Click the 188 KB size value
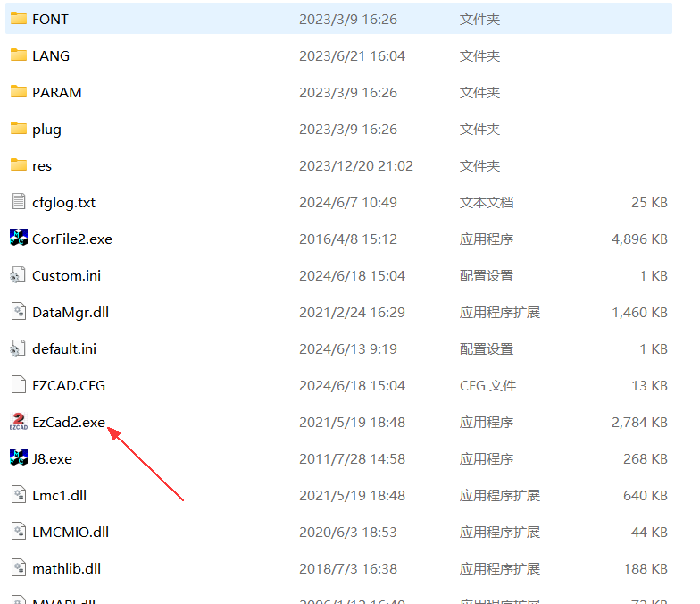Screen dimensions: 700x604 click(646, 568)
